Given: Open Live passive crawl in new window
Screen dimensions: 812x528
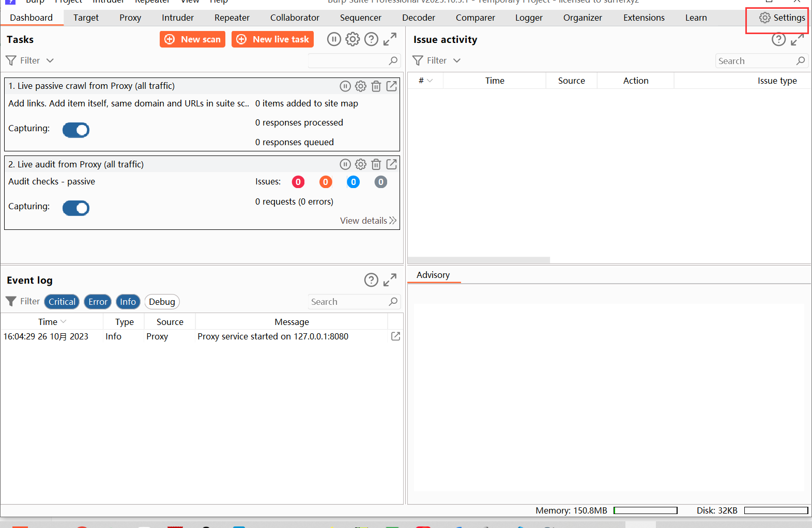Looking at the screenshot, I should (392, 86).
